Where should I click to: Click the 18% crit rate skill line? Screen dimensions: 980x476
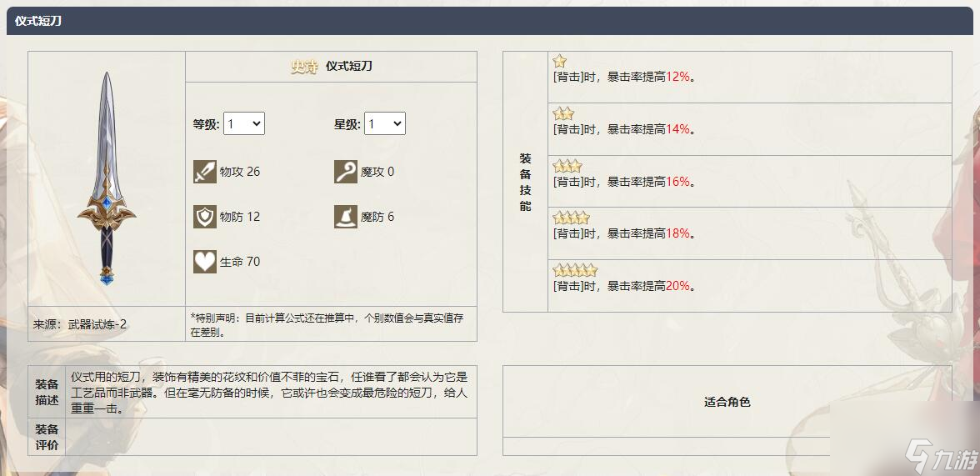(x=625, y=233)
